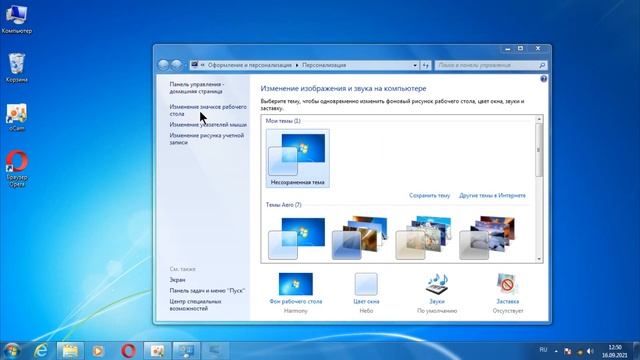The height and width of the screenshot is (360, 640).
Task: Click the volume speaker tray icon
Action: [x=590, y=351]
